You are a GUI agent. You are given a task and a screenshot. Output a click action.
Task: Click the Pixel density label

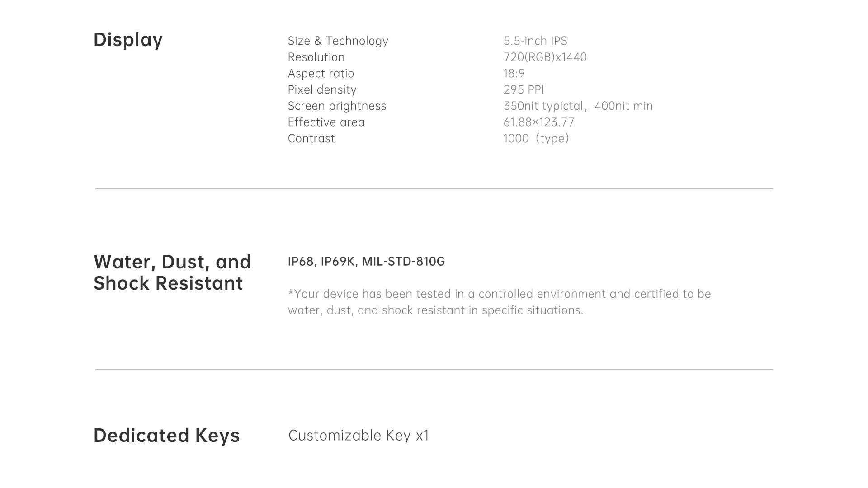tap(322, 90)
